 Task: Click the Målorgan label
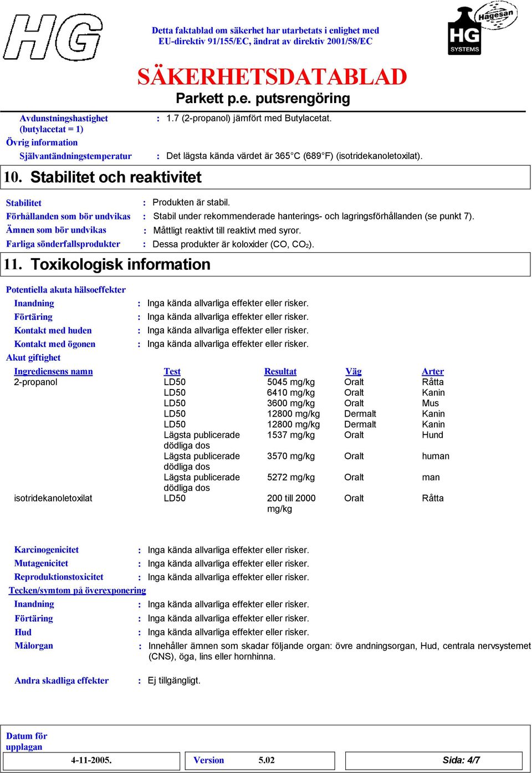(34, 646)
